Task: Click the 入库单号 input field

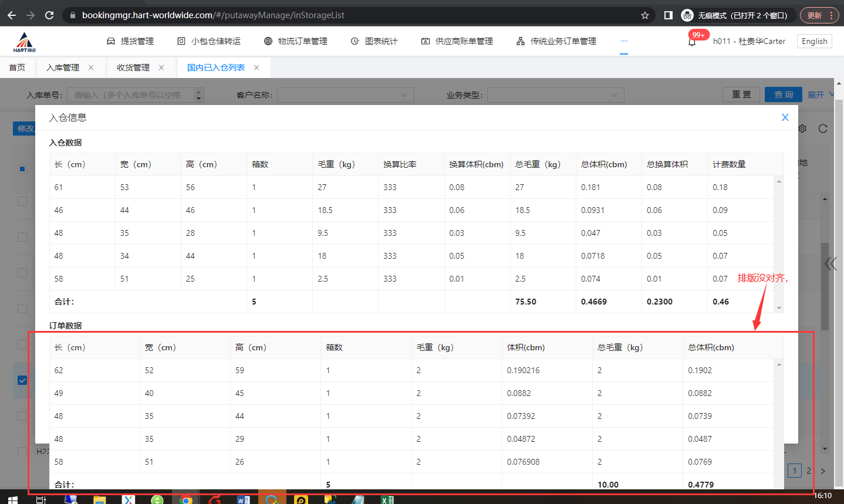Action: click(132, 95)
